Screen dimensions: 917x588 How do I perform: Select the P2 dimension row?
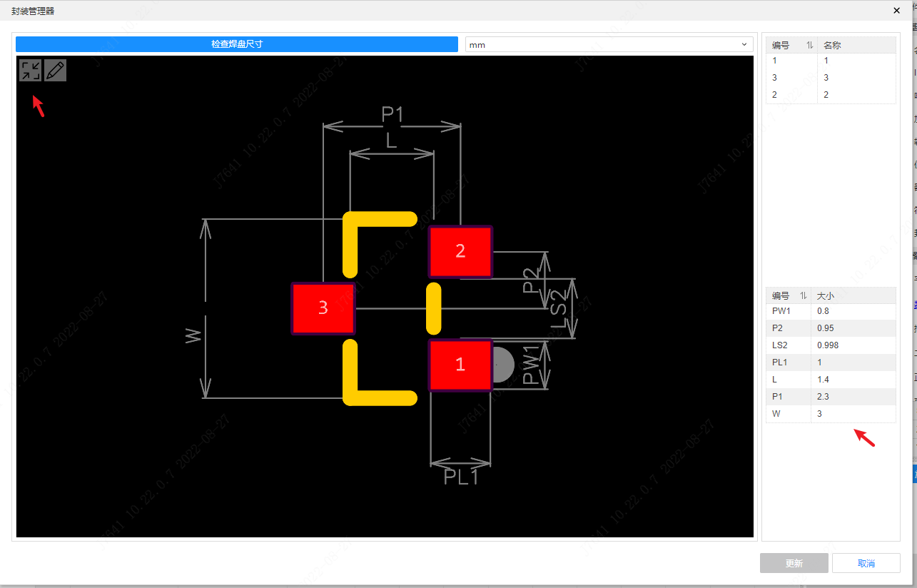tap(831, 328)
